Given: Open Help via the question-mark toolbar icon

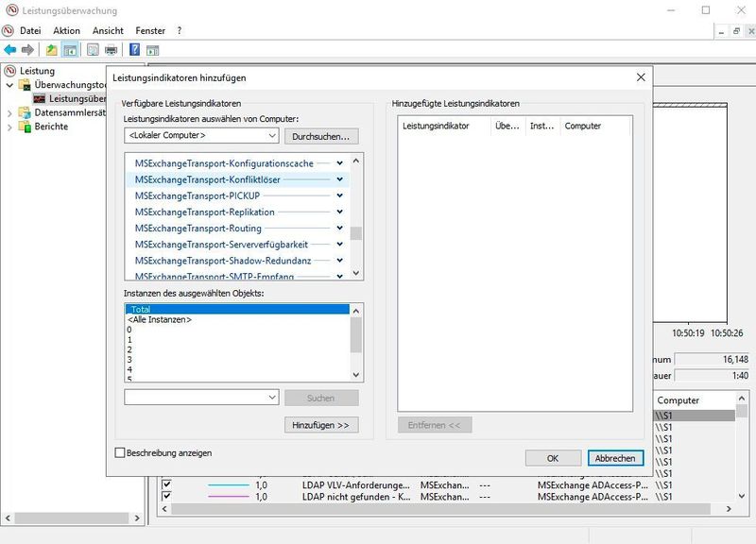Looking at the screenshot, I should 134,50.
